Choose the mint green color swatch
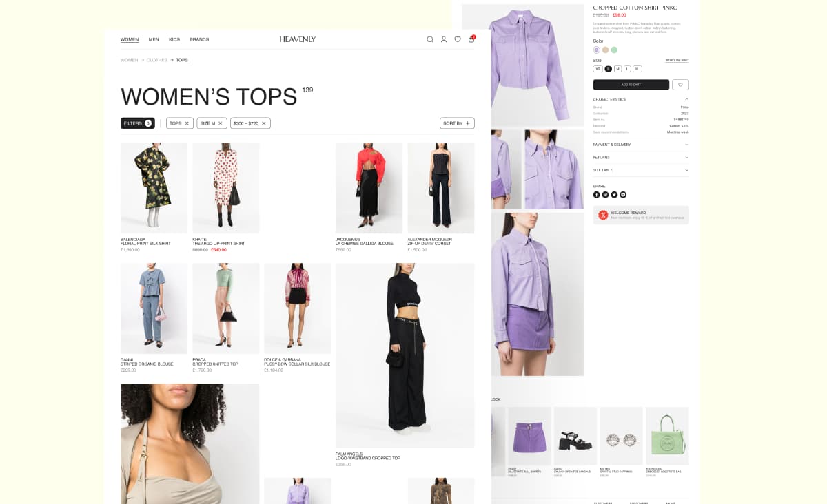This screenshot has width=827, height=504. (x=614, y=50)
